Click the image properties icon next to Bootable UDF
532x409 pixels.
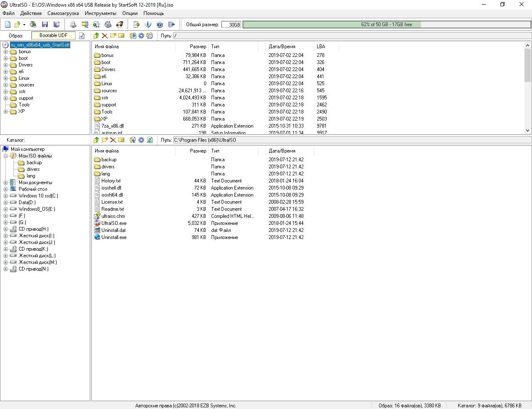point(82,36)
